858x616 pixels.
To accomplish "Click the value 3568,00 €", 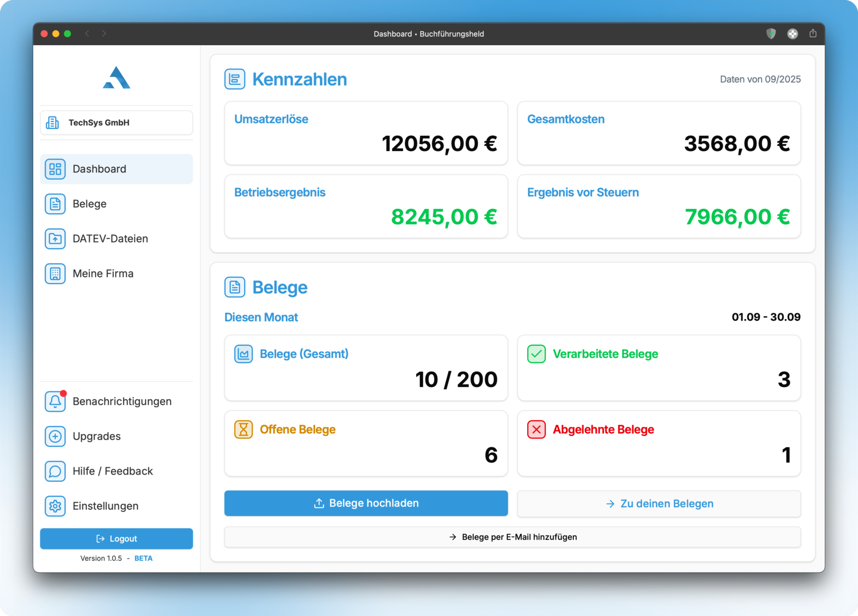I will pos(737,144).
